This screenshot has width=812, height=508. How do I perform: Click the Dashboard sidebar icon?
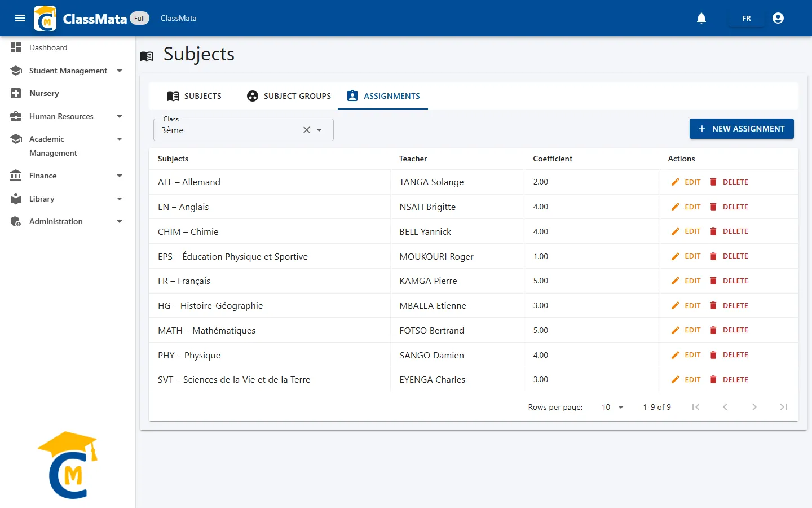pos(16,47)
